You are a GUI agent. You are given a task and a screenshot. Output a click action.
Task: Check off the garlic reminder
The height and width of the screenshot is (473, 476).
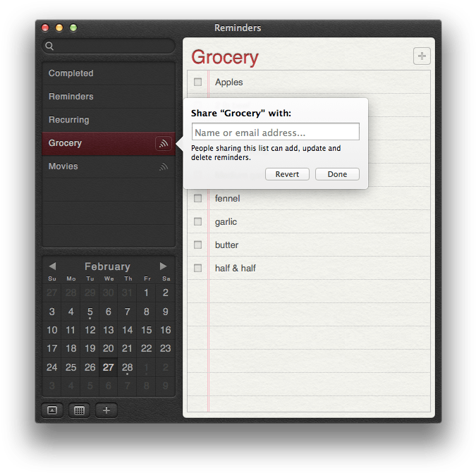click(197, 222)
